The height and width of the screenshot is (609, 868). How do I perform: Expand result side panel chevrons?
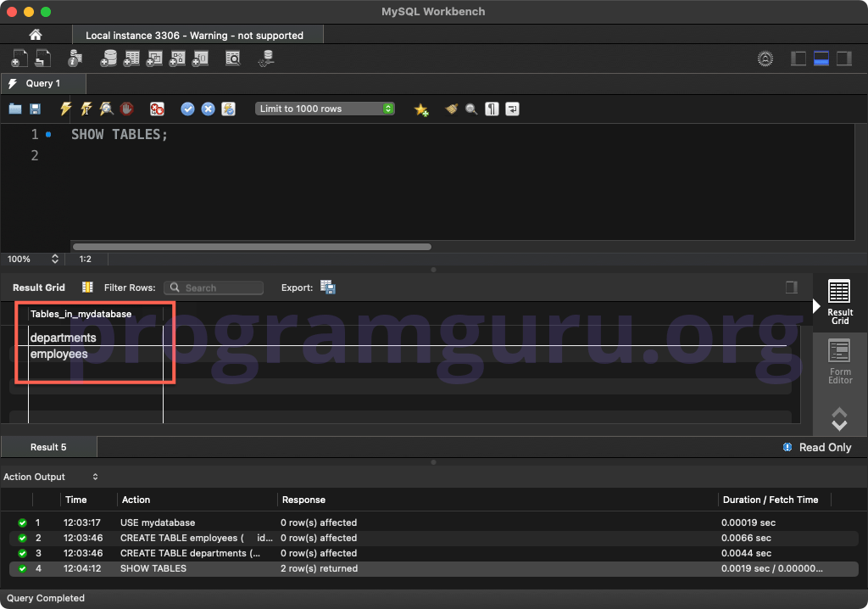coord(840,419)
